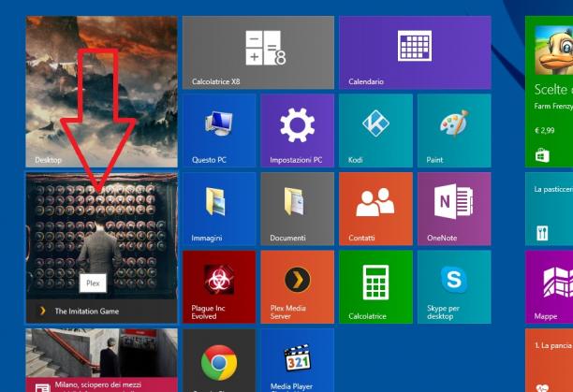Open the green Calcolatrice tile
The width and height of the screenshot is (573, 392).
point(375,287)
